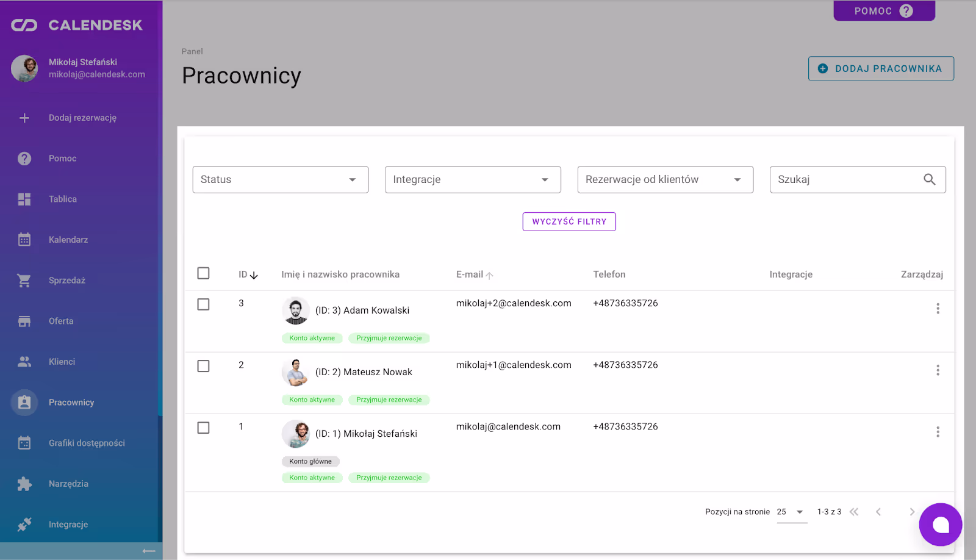The width and height of the screenshot is (976, 560).
Task: Focus the Szukaj search field
Action: [845, 179]
